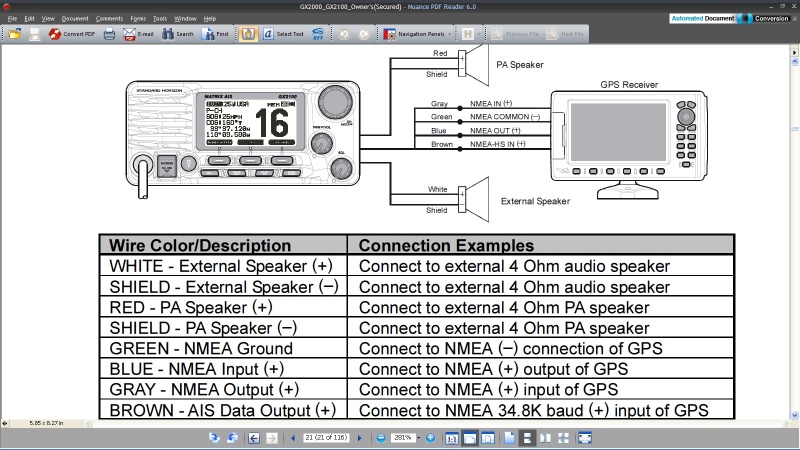Click the 'GPS Receiver' diagram label
Viewport: 800px width, 450px height.
click(x=629, y=85)
